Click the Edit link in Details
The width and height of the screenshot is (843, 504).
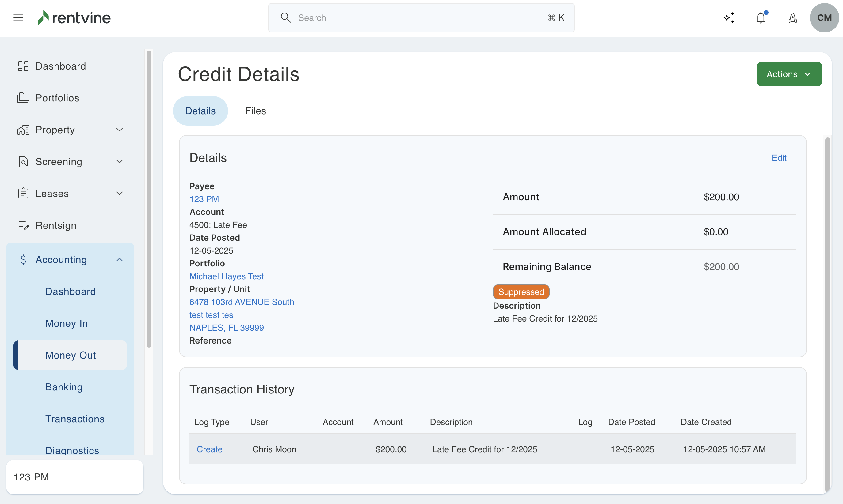pos(779,158)
